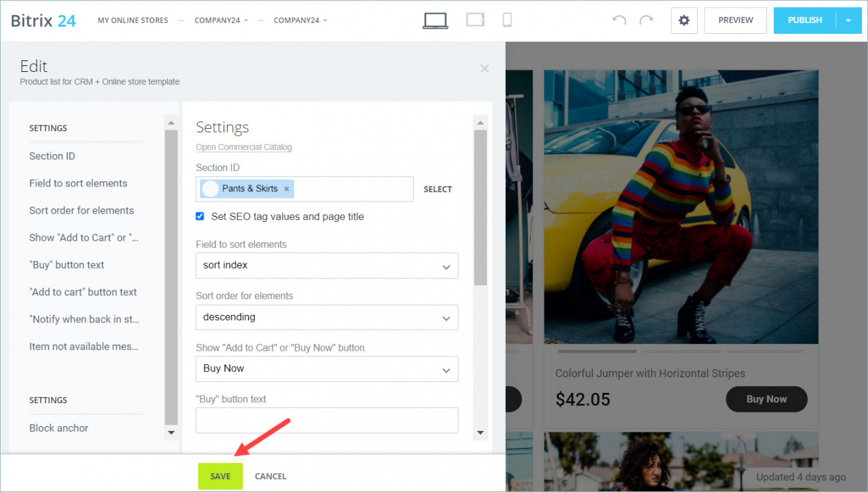
Task: Jump to Item not available message setting
Action: 83,346
